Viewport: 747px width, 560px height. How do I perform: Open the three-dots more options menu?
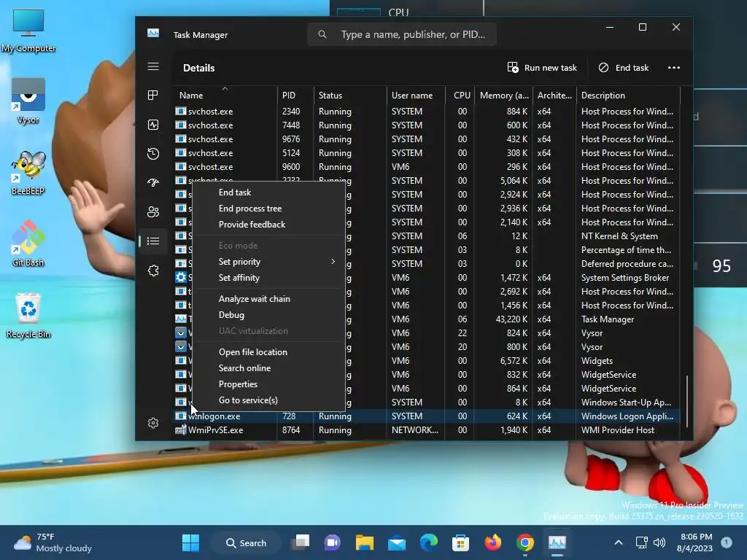point(673,68)
